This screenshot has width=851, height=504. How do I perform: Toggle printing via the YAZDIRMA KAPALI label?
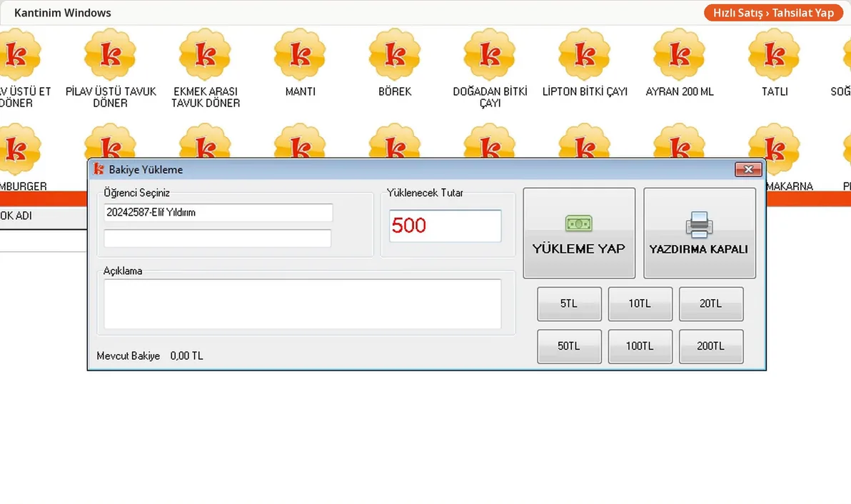coord(699,250)
